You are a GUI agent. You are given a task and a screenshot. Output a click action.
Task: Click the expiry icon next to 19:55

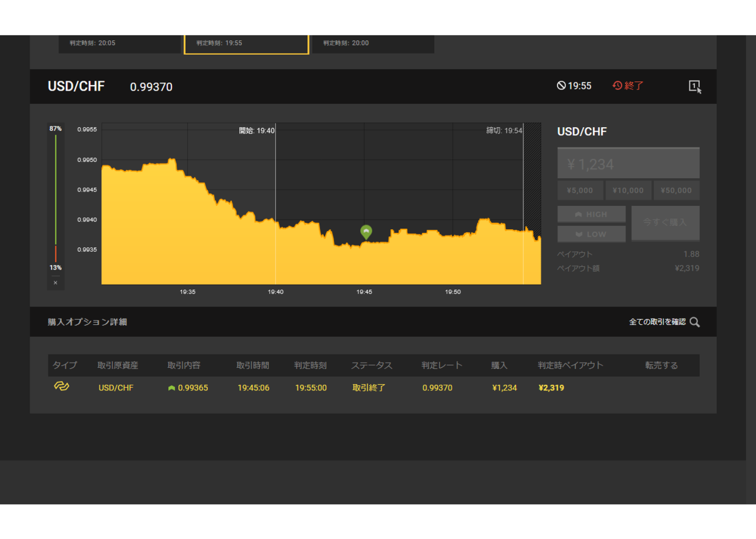[561, 86]
